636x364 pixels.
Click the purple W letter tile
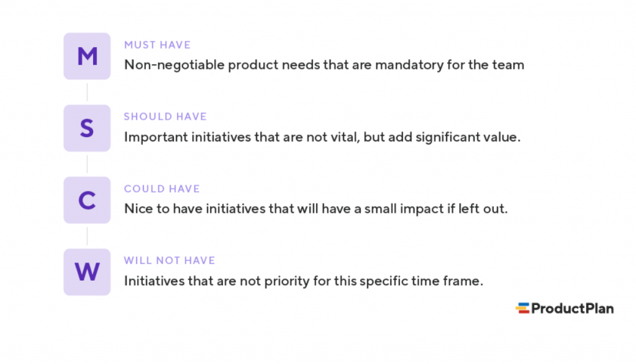(x=87, y=272)
